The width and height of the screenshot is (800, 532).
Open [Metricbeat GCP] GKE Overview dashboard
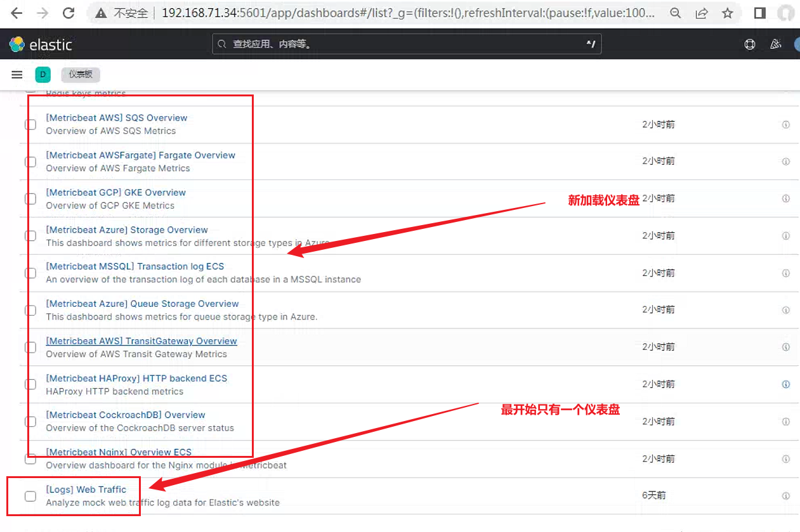tap(116, 193)
